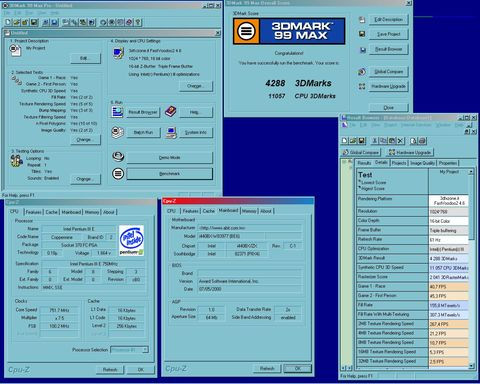Click the Save icon in the 3DMark main toolbar

[34, 22]
